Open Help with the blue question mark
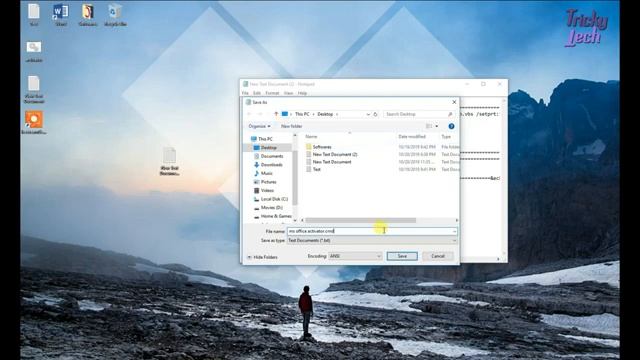The height and width of the screenshot is (360, 640). [x=451, y=126]
